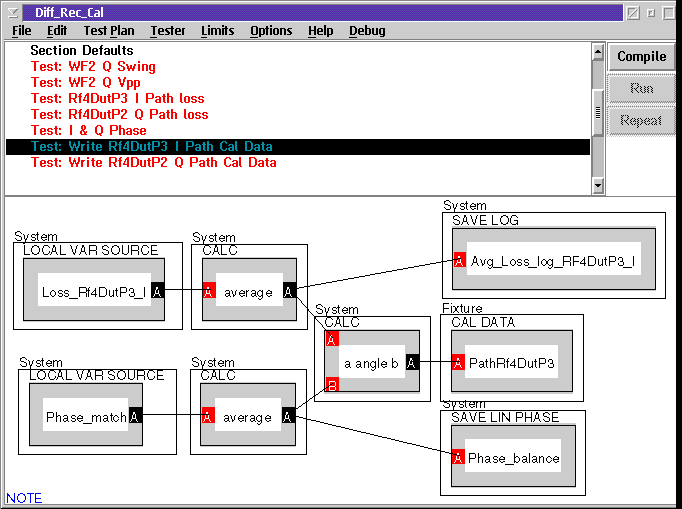Click the CAL DATA block label

pos(483,322)
